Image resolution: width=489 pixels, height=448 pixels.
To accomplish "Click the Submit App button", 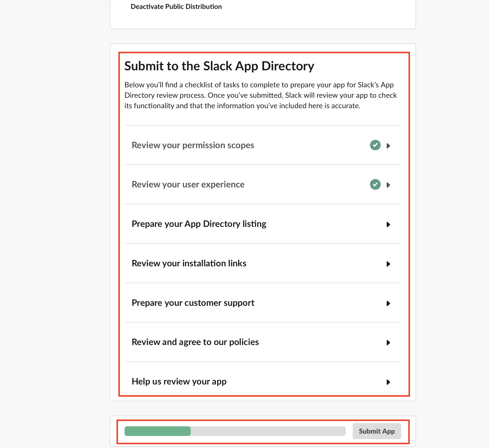I will pyautogui.click(x=377, y=431).
